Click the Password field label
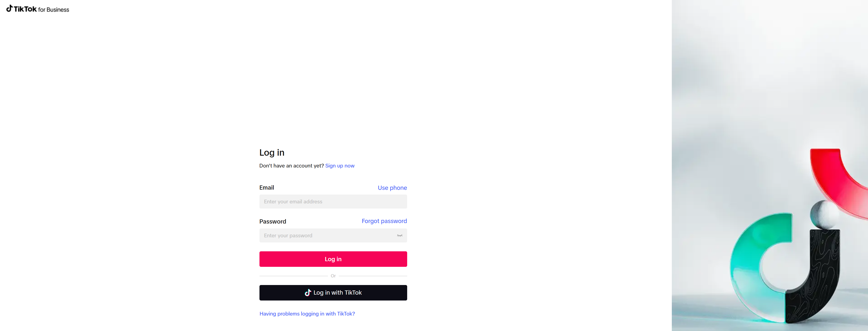The image size is (868, 331). tap(273, 222)
